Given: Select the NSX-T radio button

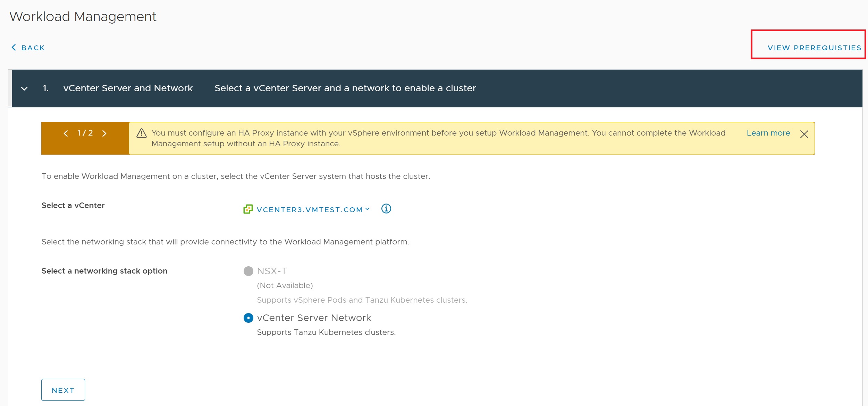Looking at the screenshot, I should coord(248,271).
